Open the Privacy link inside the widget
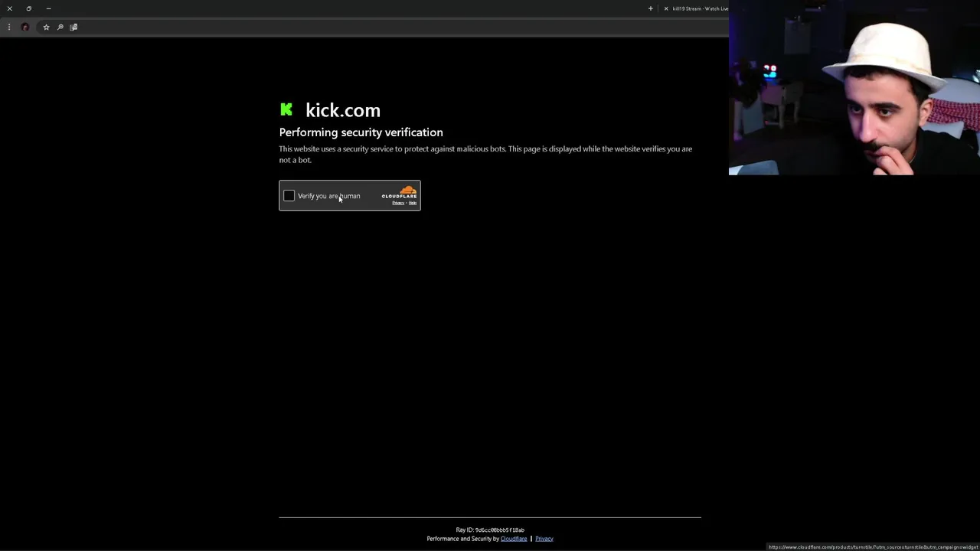The width and height of the screenshot is (980, 551). (x=398, y=203)
